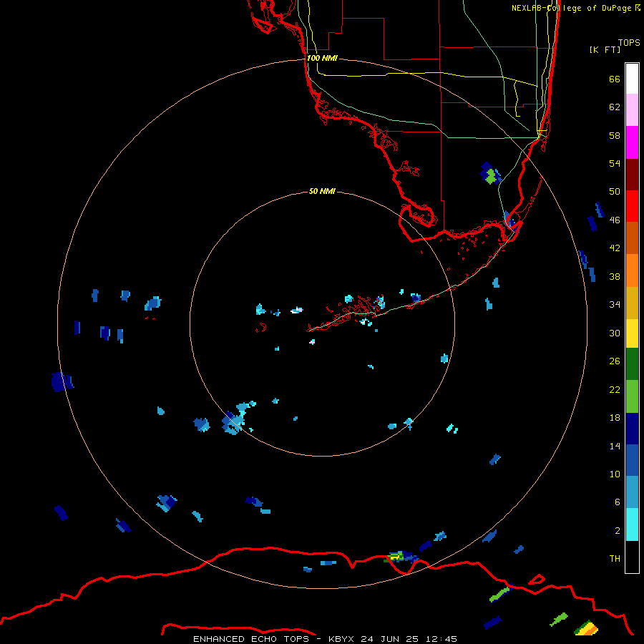Click the 100 NMI range ring label

click(322, 58)
